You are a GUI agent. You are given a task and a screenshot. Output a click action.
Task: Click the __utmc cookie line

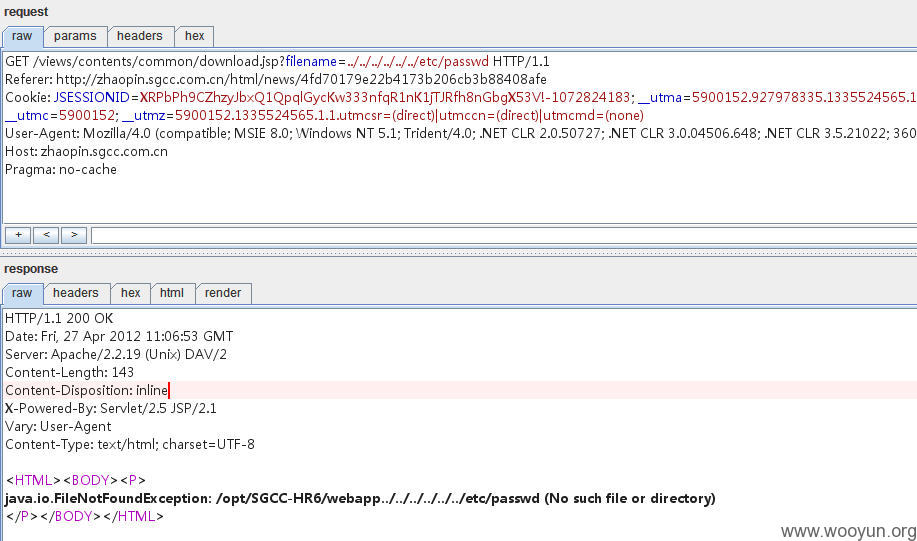click(324, 115)
